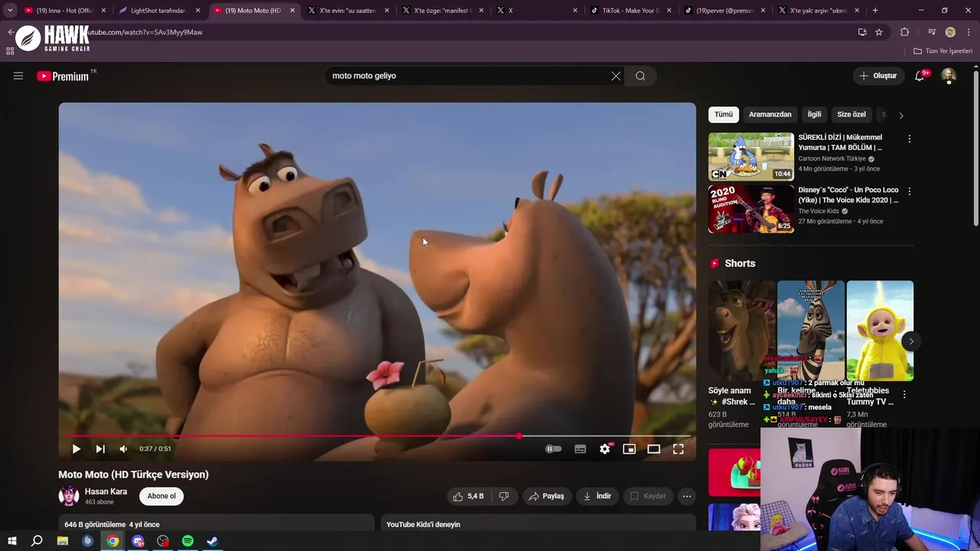Subscribe with Abone ol button
The image size is (980, 551).
pyautogui.click(x=162, y=496)
